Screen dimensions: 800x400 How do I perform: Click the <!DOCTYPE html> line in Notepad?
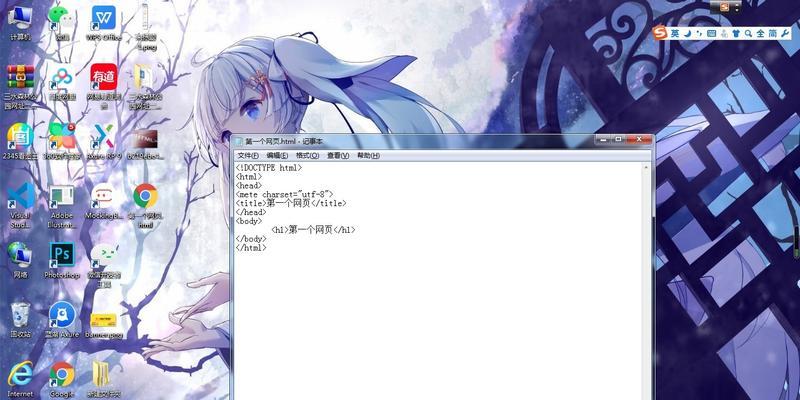(269, 167)
